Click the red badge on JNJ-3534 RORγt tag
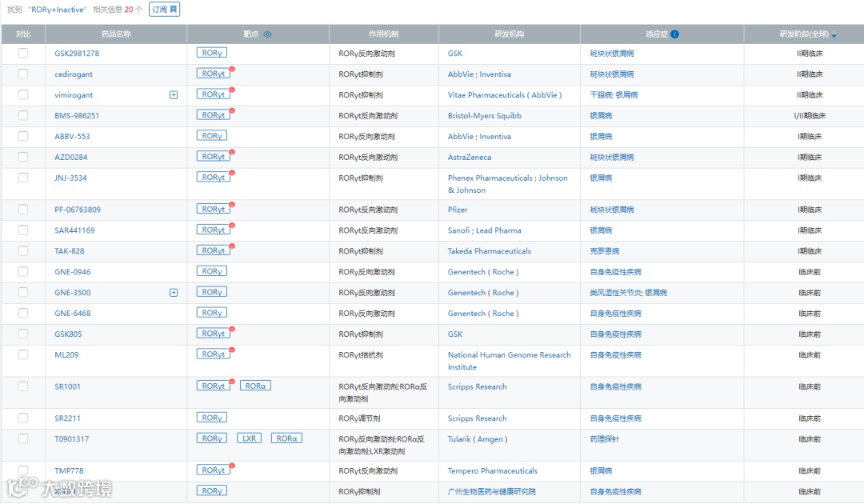This screenshot has width=864, height=504. (232, 173)
